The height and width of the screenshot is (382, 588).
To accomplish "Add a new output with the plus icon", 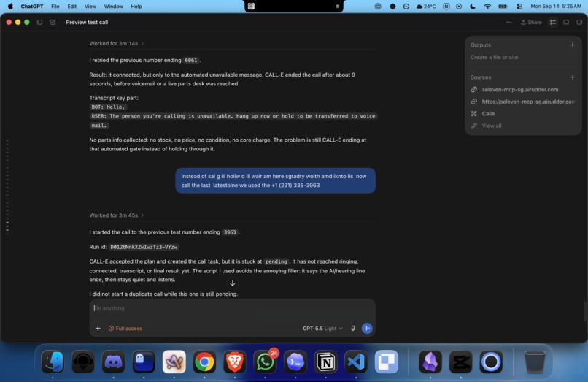I will [x=572, y=45].
